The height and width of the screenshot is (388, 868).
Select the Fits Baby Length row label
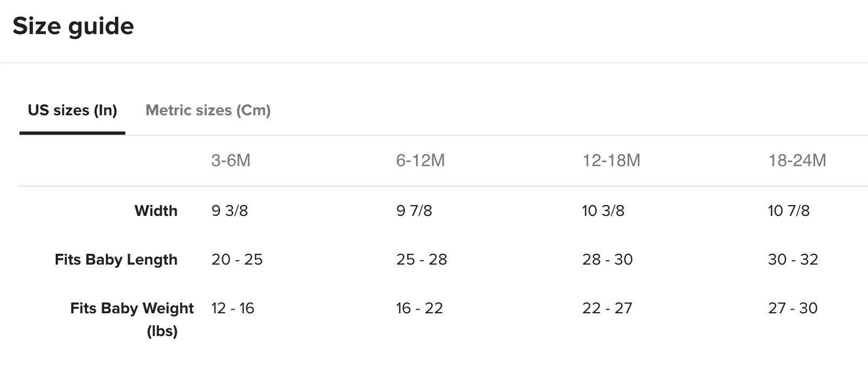coord(116,260)
